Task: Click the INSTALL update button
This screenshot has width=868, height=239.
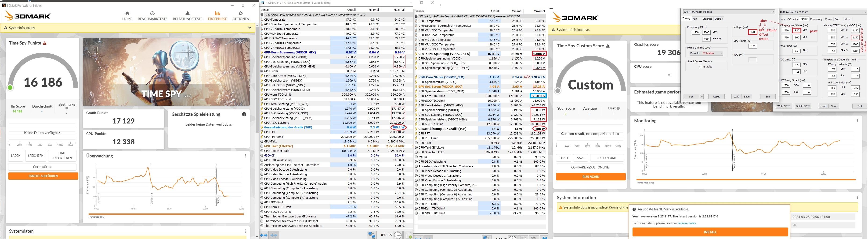Action: coord(710,232)
